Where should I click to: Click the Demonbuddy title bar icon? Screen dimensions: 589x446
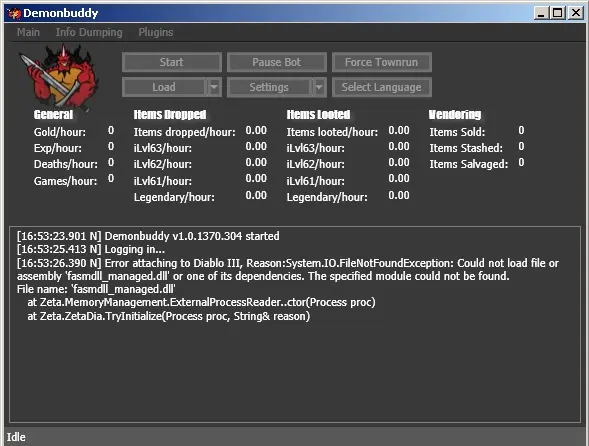(x=14, y=14)
